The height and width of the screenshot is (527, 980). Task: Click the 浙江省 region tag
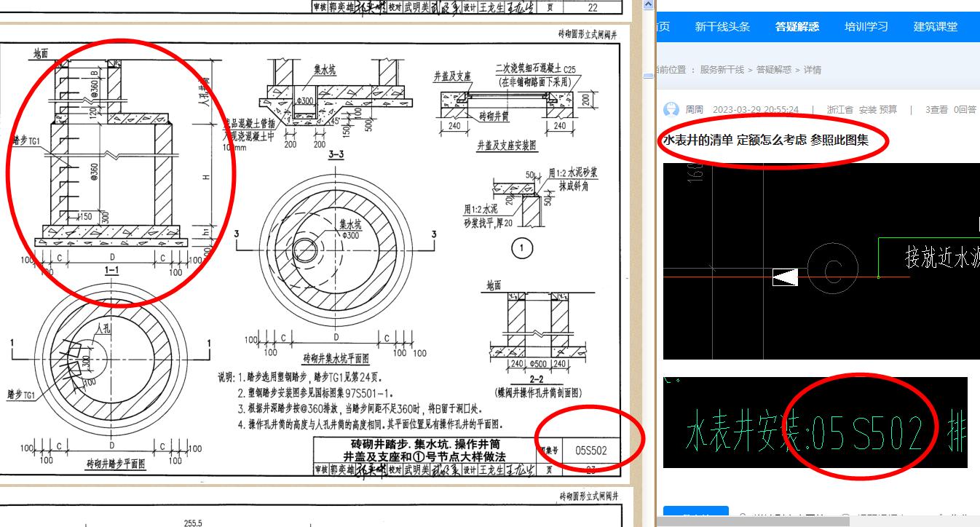[839, 110]
